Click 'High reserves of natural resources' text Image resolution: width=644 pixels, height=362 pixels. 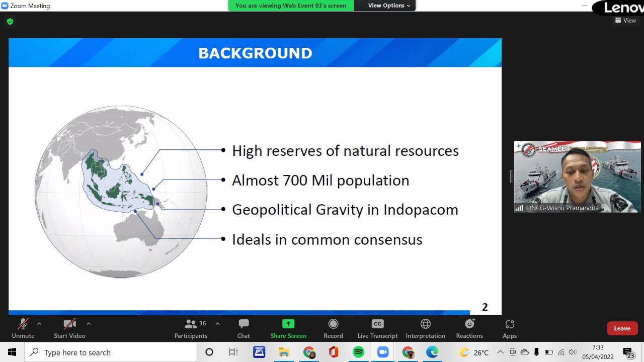click(x=345, y=151)
